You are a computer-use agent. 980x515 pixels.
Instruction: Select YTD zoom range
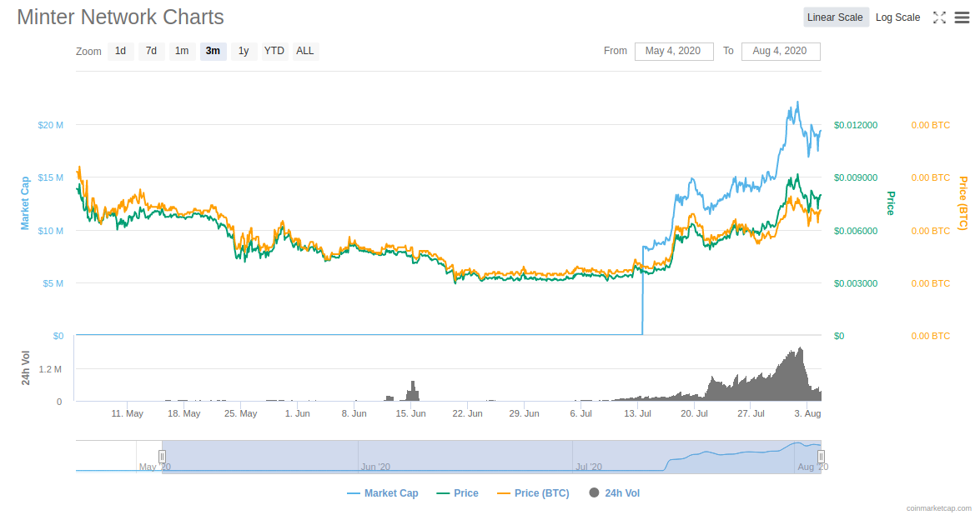click(274, 51)
